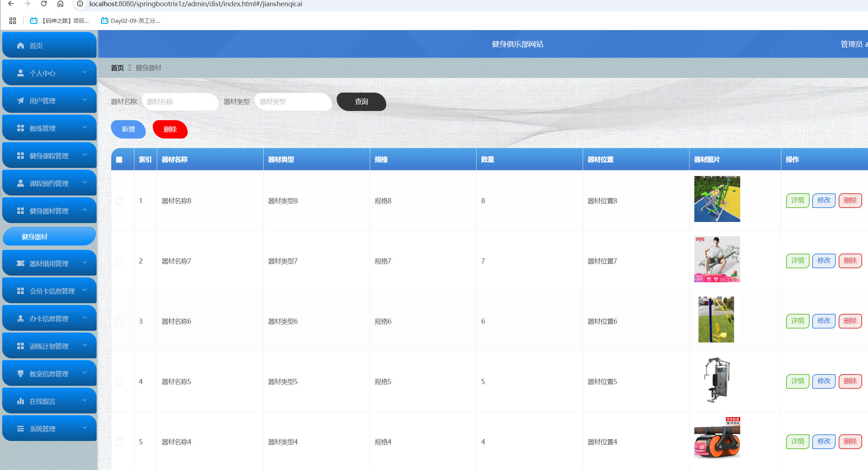Reload the page with refresh icon

click(x=44, y=4)
